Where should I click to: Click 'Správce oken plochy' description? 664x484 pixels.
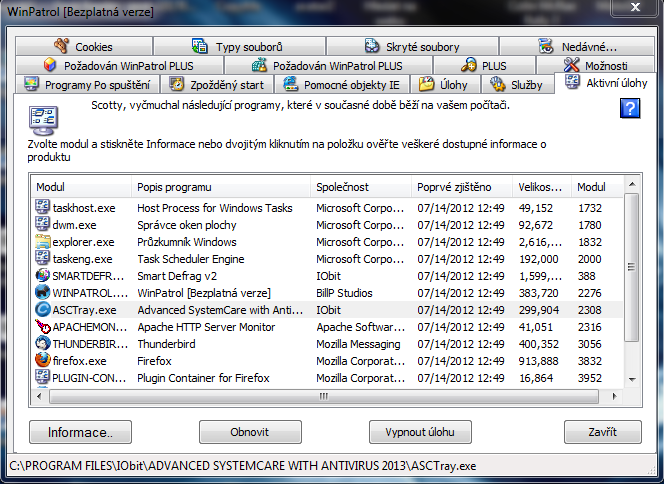[x=187, y=225]
